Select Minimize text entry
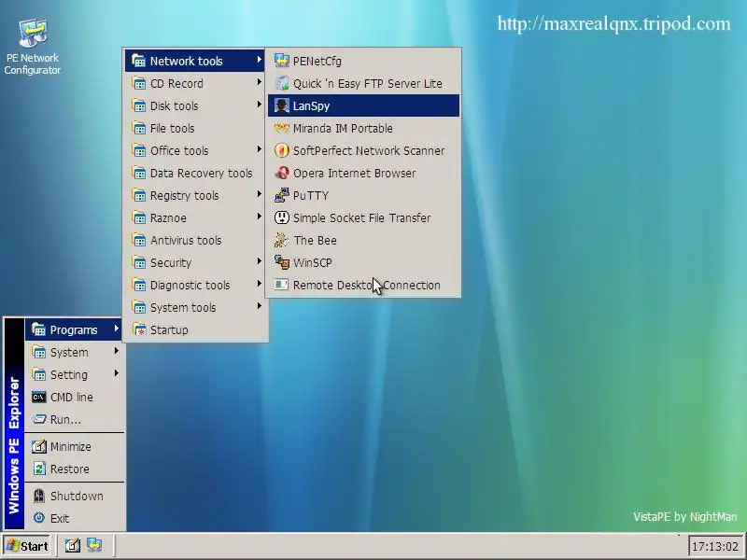Viewport: 747px width, 560px height. pyautogui.click(x=71, y=447)
